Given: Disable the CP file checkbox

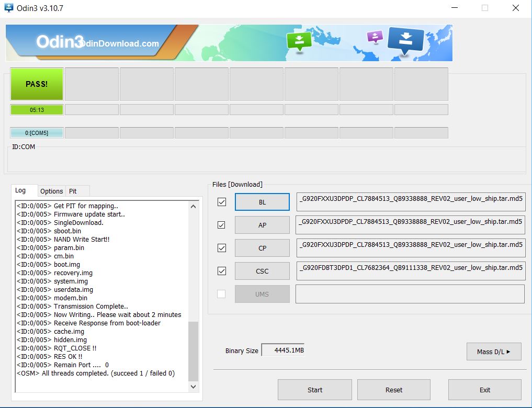Looking at the screenshot, I should [x=222, y=248].
